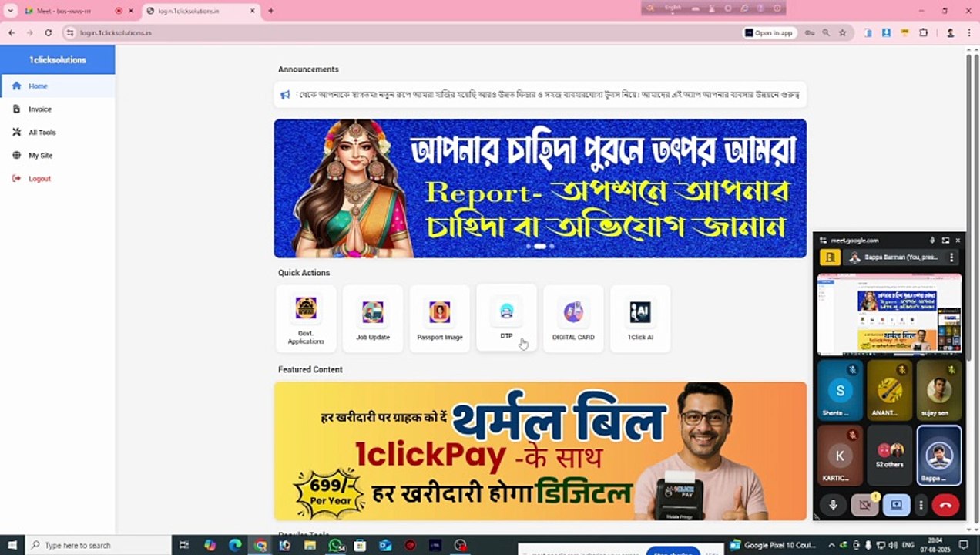
Task: Open Task View on the taskbar
Action: pyautogui.click(x=183, y=545)
